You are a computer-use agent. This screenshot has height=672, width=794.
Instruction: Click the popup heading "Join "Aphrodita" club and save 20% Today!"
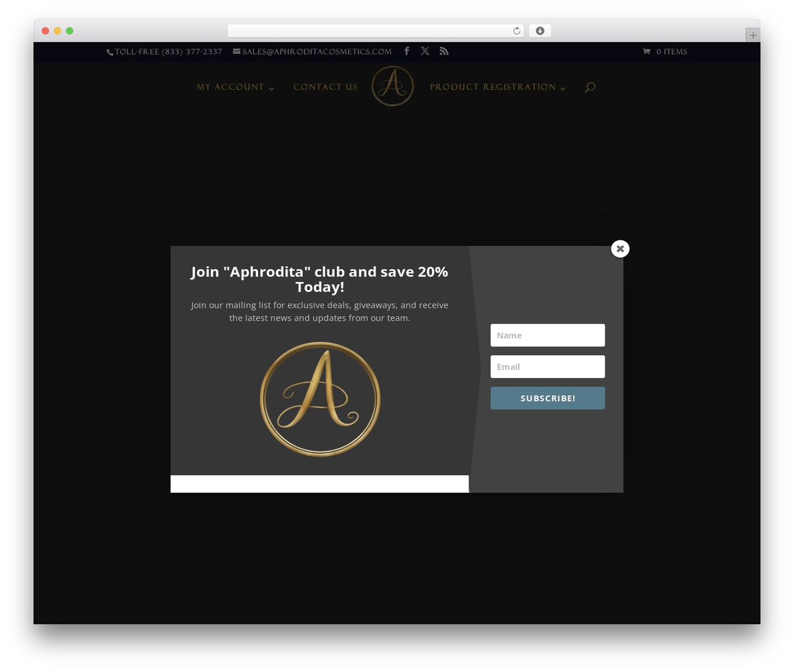pos(319,279)
